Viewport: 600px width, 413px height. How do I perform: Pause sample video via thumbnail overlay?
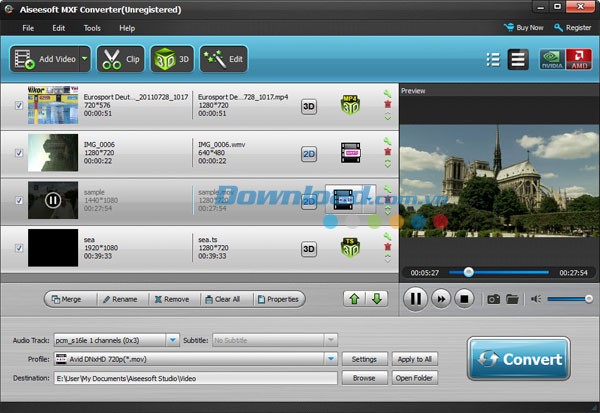[x=53, y=200]
